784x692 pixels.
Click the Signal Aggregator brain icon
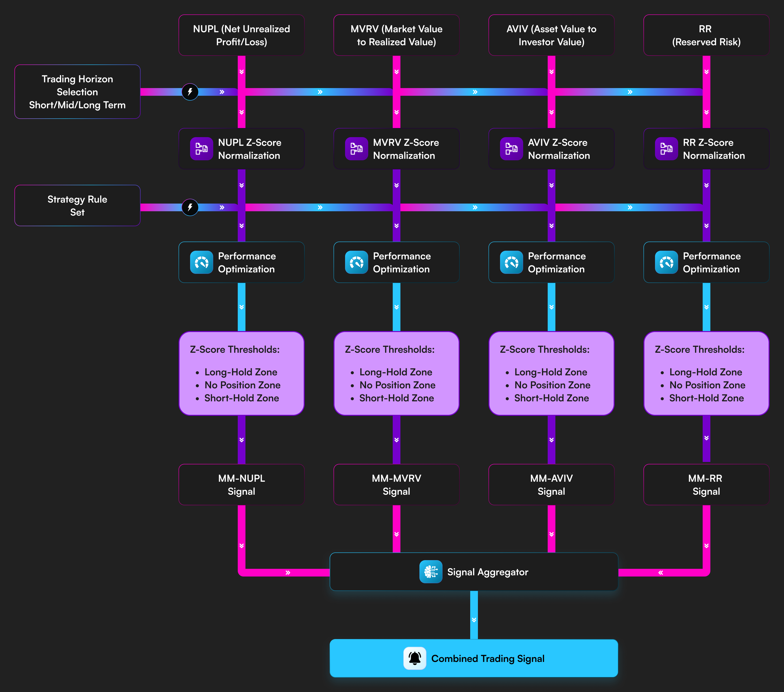[430, 571]
